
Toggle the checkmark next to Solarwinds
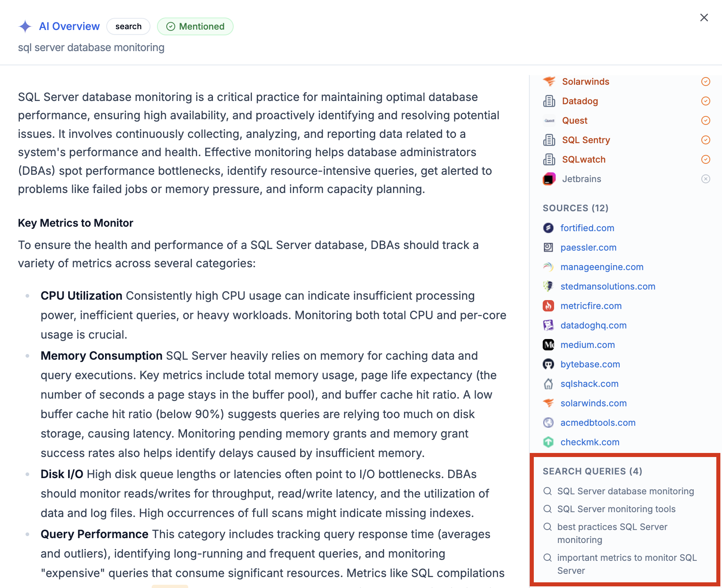[705, 81]
